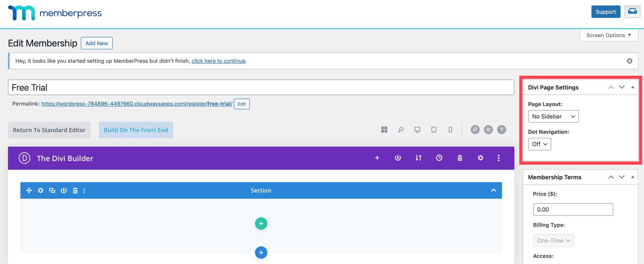Viewport: 644px width, 264px height.
Task: Open Section three-dot options
Action: pyautogui.click(x=84, y=191)
